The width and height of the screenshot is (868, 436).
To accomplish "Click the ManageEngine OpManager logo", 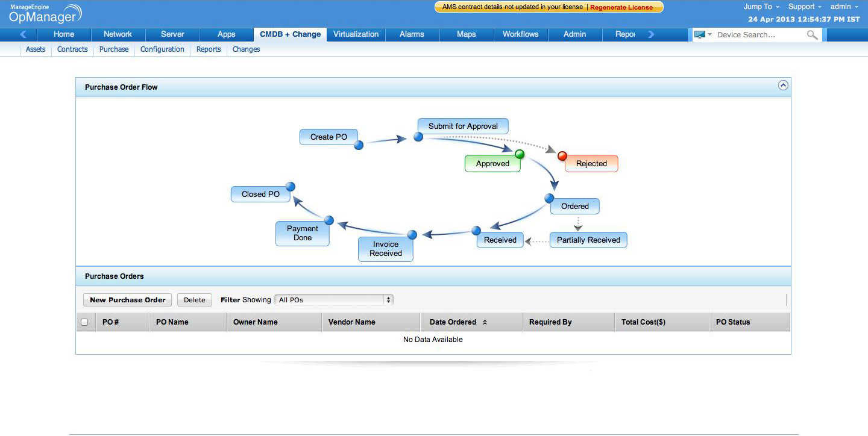I will point(46,13).
